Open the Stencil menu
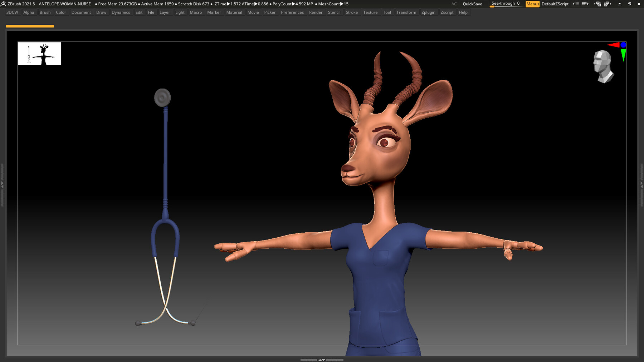 pyautogui.click(x=334, y=12)
